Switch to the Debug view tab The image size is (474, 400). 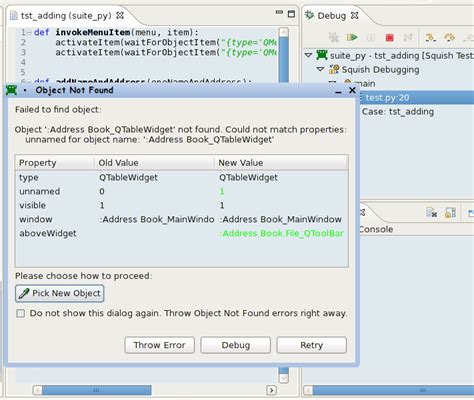tap(332, 16)
